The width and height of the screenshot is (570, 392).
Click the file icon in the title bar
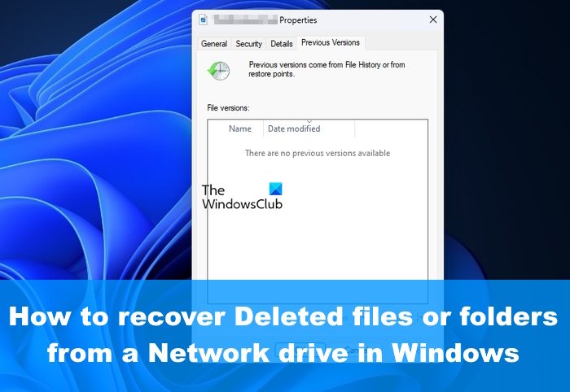204,20
